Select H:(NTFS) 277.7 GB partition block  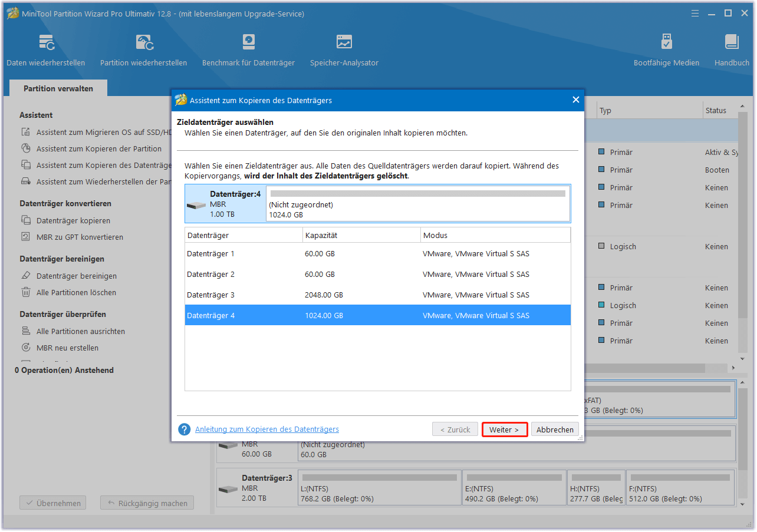[595, 487]
